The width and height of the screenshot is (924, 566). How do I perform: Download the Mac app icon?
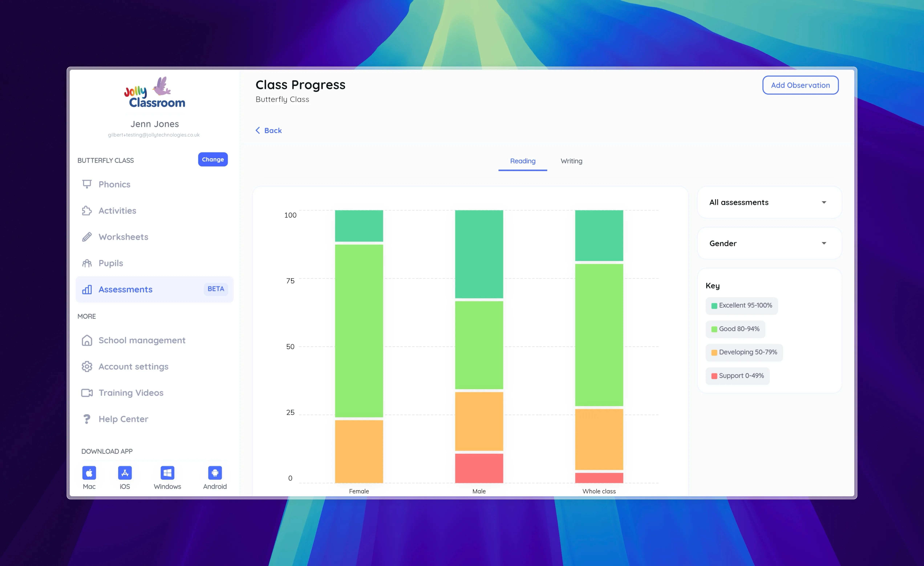[x=89, y=473]
